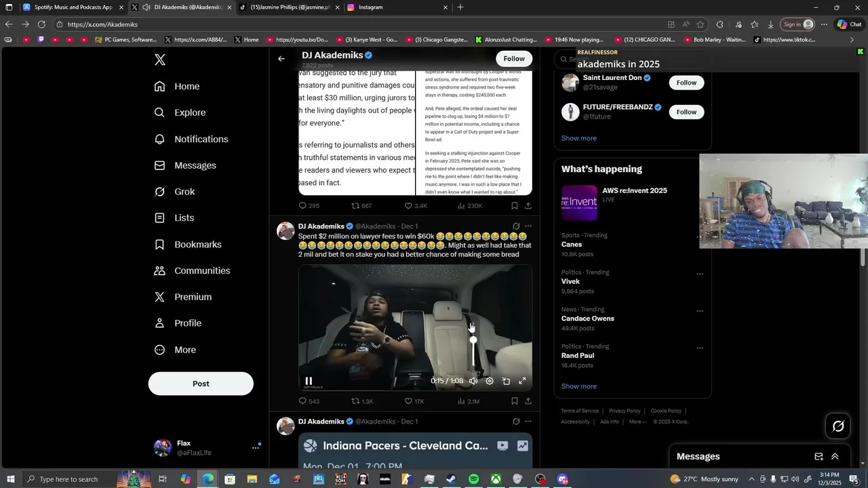The width and height of the screenshot is (868, 488).
Task: Click Sign in on browser toolbar
Action: pyautogui.click(x=797, y=24)
